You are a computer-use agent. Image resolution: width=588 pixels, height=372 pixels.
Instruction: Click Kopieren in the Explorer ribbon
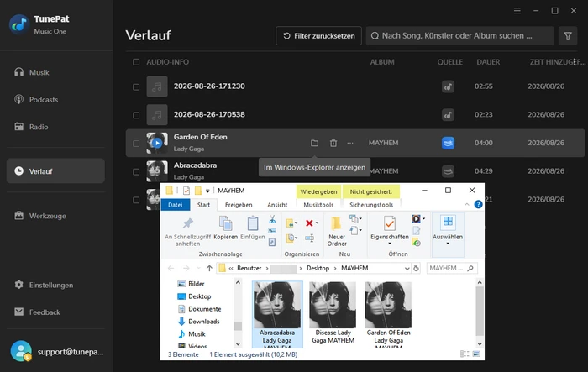pyautogui.click(x=225, y=228)
